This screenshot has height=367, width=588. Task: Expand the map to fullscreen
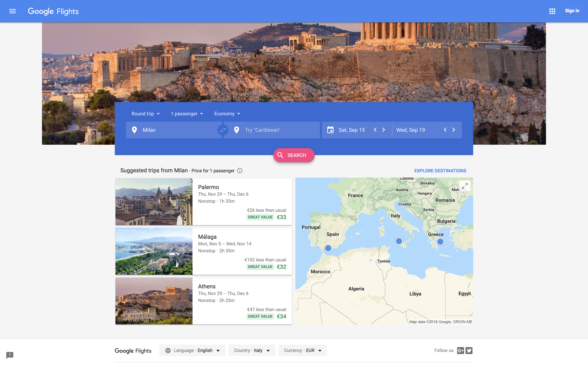click(465, 186)
